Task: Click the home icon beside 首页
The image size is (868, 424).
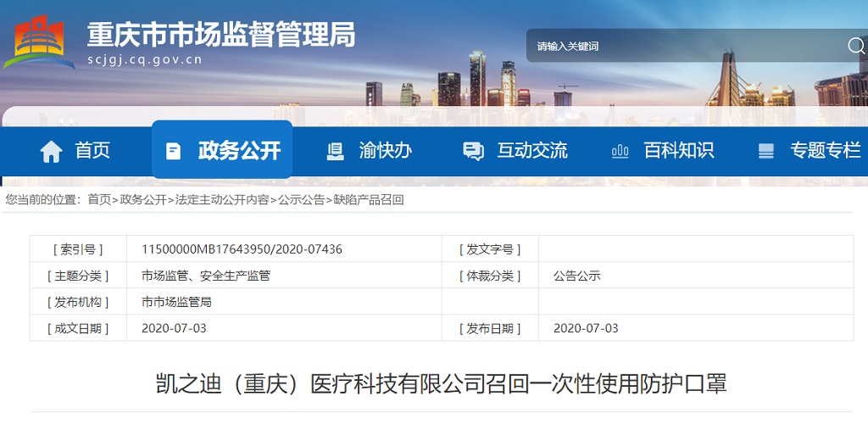Action: [52, 152]
